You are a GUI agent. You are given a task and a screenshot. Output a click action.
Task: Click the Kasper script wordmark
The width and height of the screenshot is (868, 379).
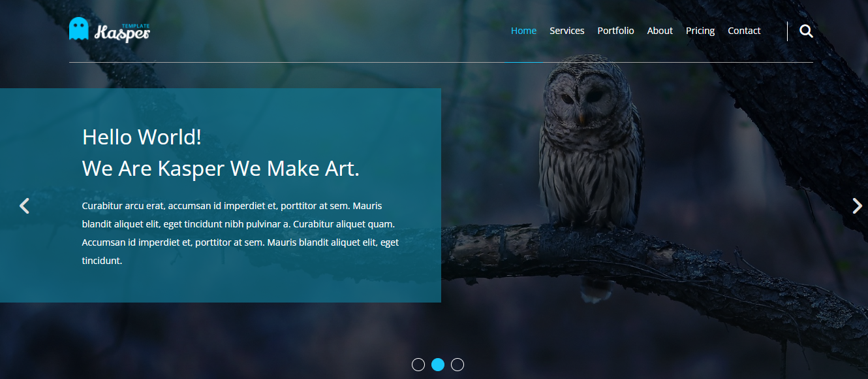tap(122, 33)
